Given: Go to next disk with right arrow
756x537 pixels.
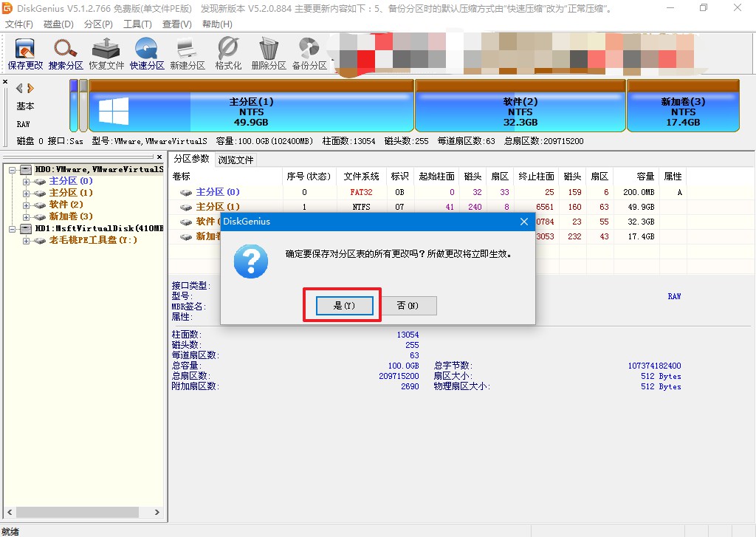Looking at the screenshot, I should tap(30, 89).
